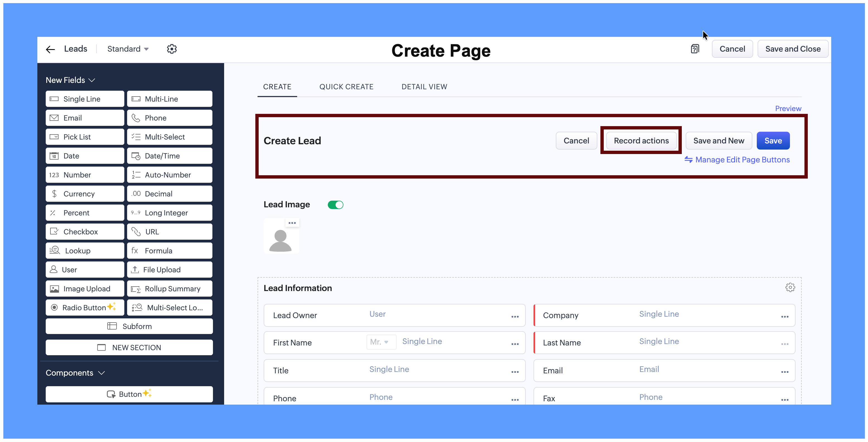Viewport: 868px width, 442px height.
Task: Add a URL field
Action: click(x=170, y=232)
